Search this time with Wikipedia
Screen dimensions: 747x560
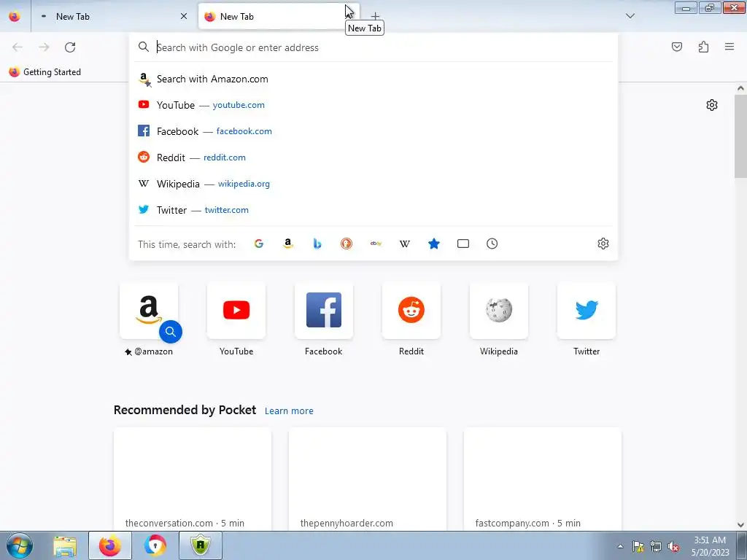[404, 244]
